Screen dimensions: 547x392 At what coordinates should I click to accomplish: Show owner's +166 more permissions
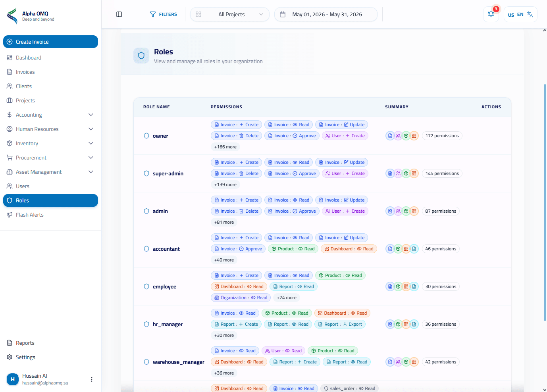tap(225, 147)
